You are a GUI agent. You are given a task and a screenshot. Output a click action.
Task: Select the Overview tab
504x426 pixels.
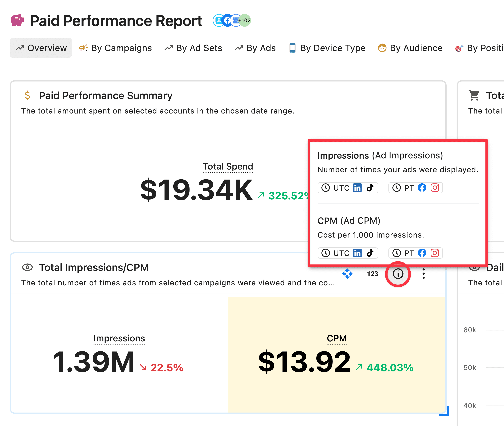tap(41, 48)
